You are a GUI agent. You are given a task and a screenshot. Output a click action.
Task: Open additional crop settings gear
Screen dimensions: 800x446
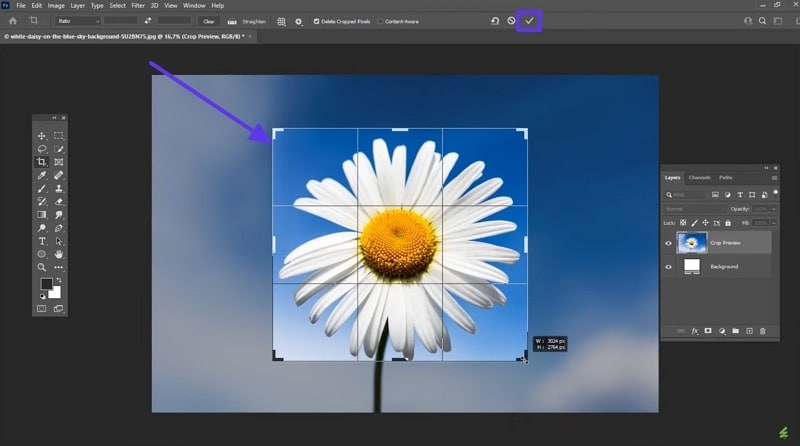pyautogui.click(x=299, y=21)
